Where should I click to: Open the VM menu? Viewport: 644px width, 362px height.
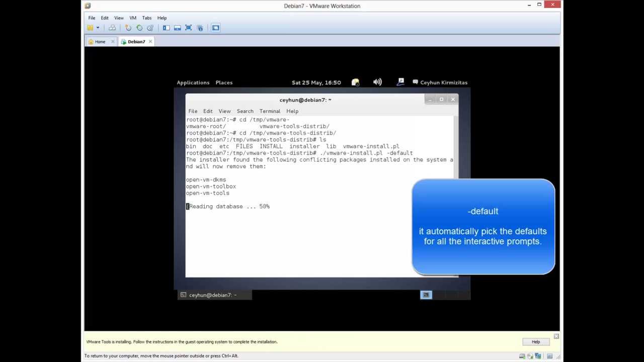tap(132, 18)
